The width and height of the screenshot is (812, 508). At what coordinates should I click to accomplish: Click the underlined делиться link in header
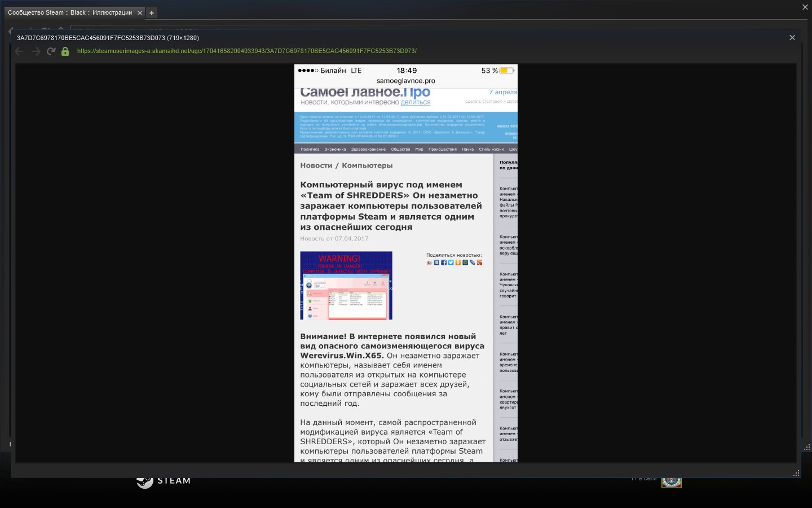point(416,102)
